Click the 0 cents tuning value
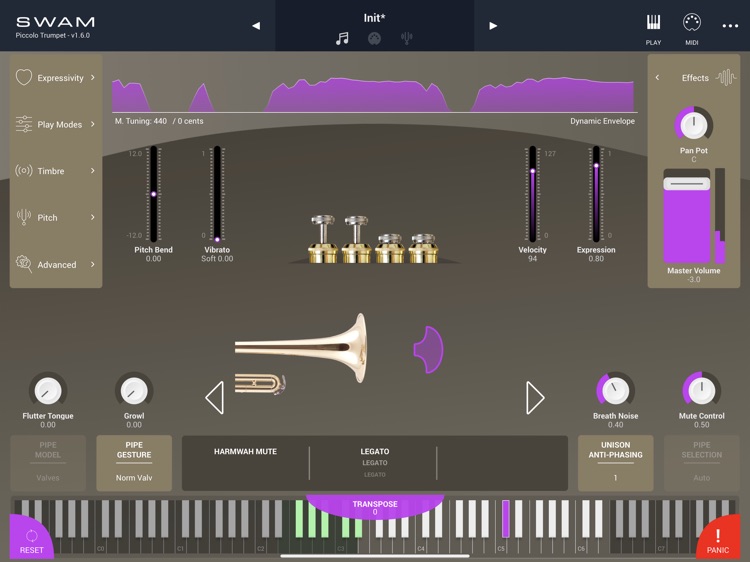This screenshot has height=562, width=750. coord(190,121)
